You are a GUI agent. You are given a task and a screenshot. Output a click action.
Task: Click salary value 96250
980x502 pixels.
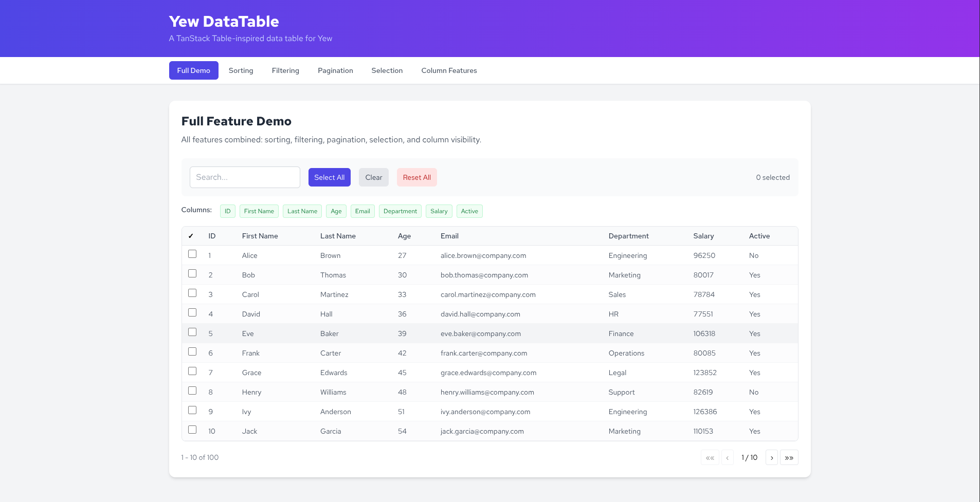click(x=704, y=255)
